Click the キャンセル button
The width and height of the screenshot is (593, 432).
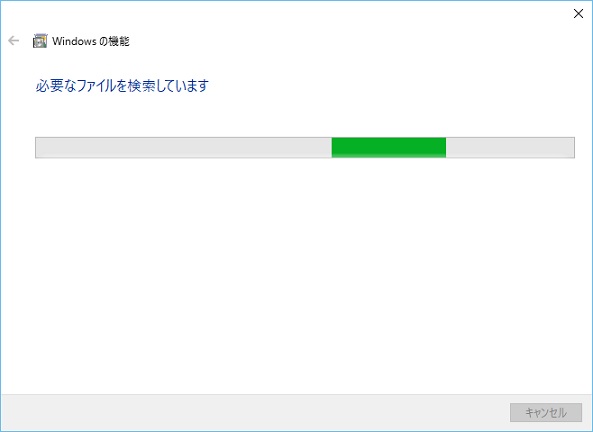546,412
